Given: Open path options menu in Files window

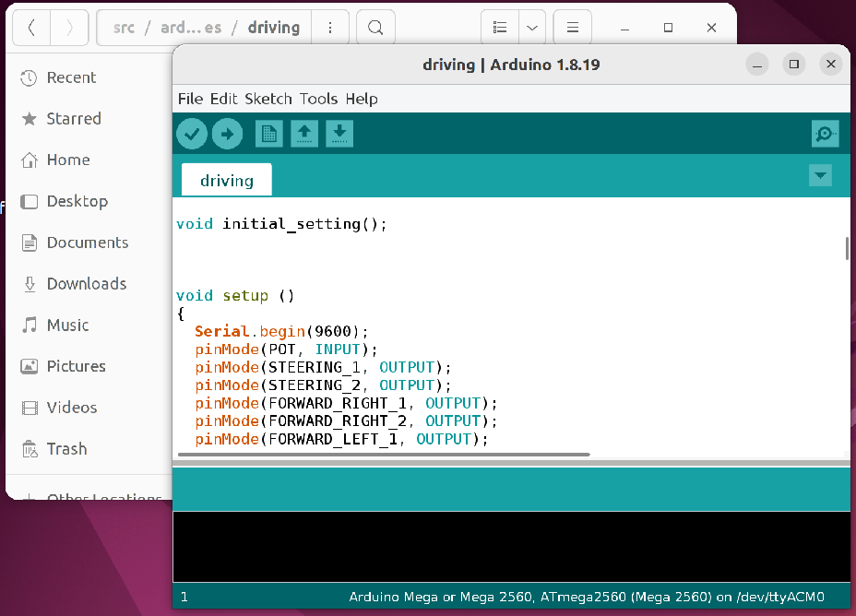Looking at the screenshot, I should point(329,28).
